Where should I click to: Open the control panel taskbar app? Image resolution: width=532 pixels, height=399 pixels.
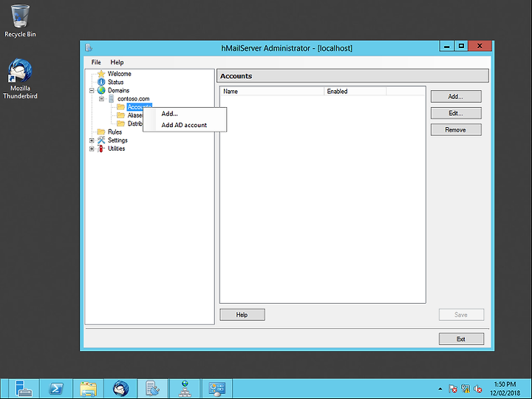217,389
